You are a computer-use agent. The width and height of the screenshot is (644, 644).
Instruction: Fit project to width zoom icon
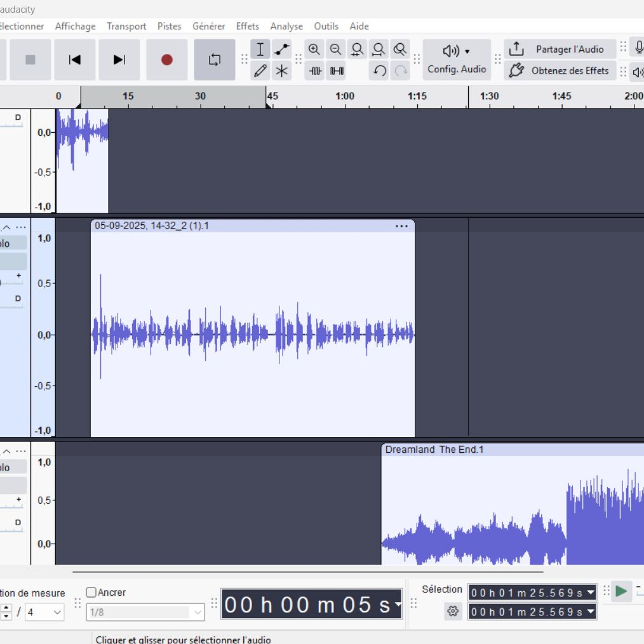[378, 49]
